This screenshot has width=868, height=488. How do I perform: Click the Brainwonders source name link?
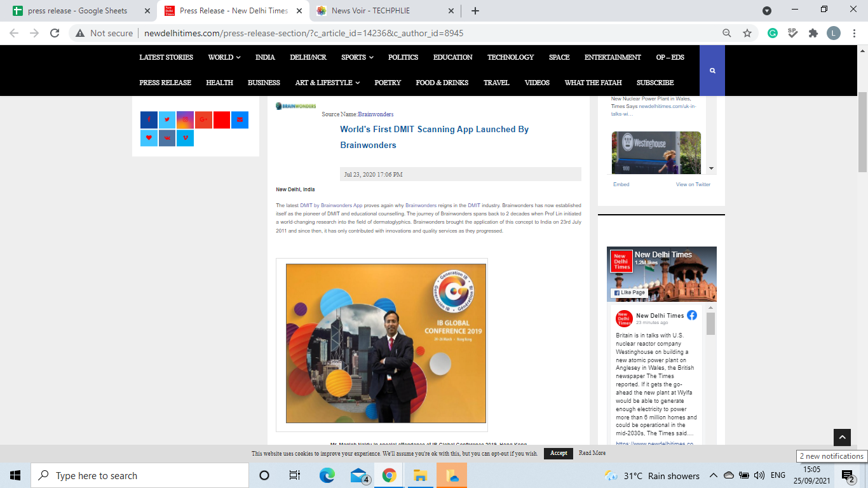tap(376, 114)
